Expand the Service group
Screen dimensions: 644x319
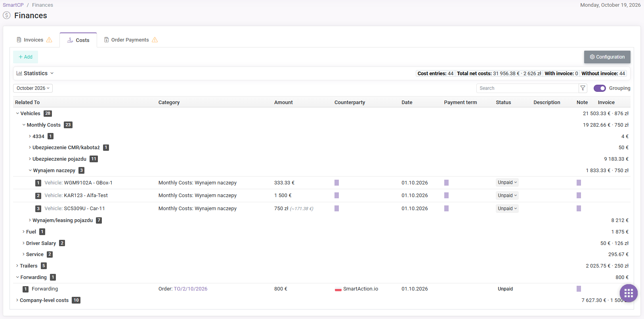pyautogui.click(x=23, y=254)
